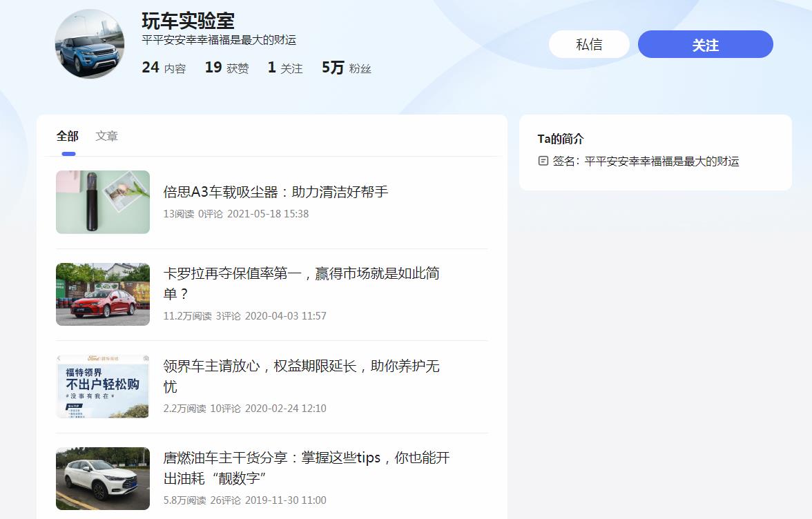Click the vacuum cleaner article thumbnail
The width and height of the screenshot is (812, 519).
coord(103,202)
